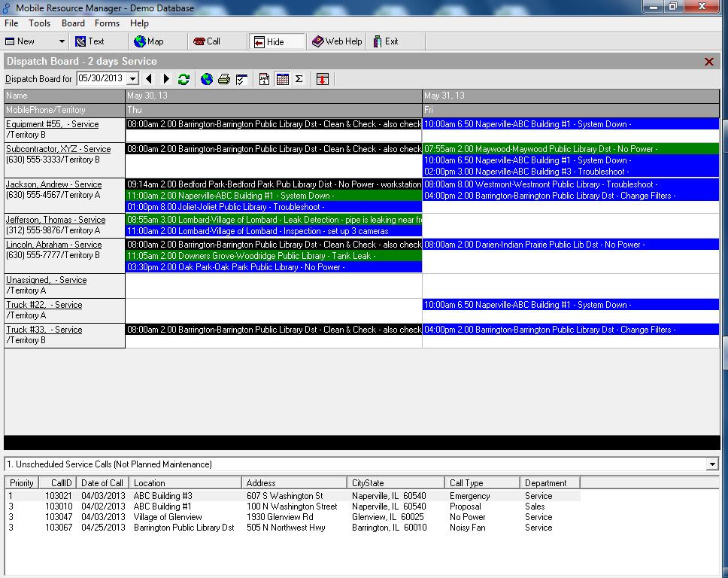This screenshot has width=728, height=578.
Task: Select Naperville ABC Building #3 Troubleshoot job
Action: pos(571,172)
